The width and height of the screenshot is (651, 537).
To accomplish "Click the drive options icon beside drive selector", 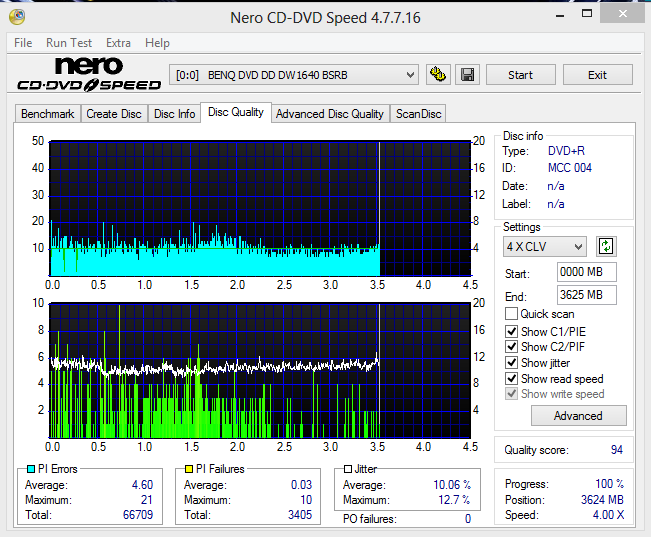I will [438, 75].
